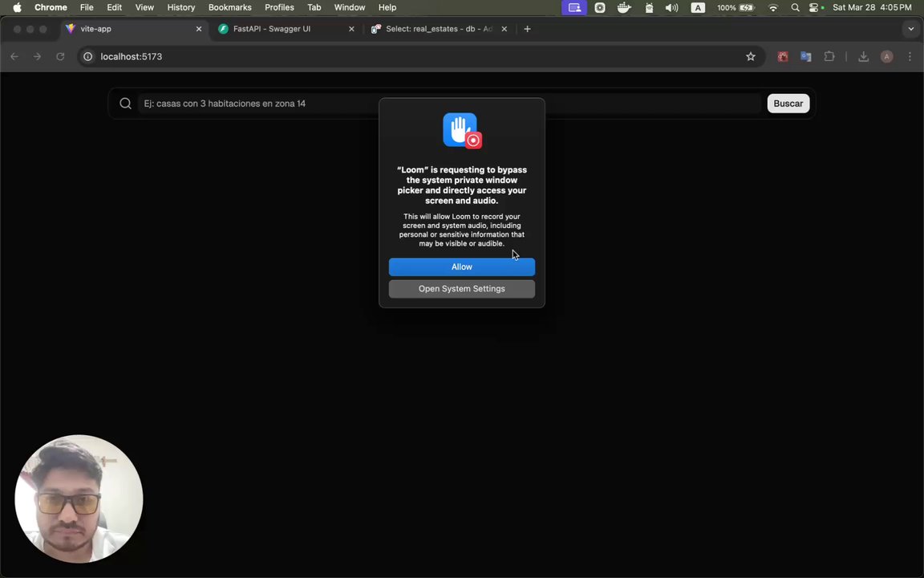This screenshot has width=924, height=578.
Task: Click the menu bar icon beside Docker
Action: point(649,8)
